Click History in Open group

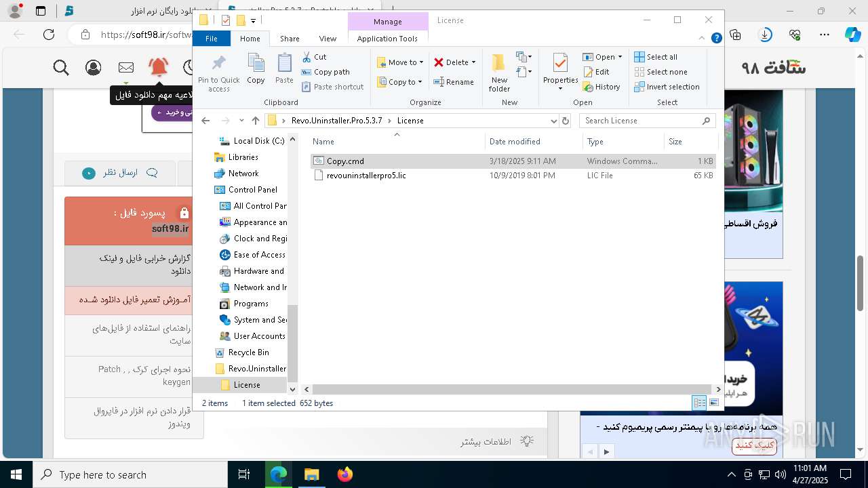tap(601, 87)
